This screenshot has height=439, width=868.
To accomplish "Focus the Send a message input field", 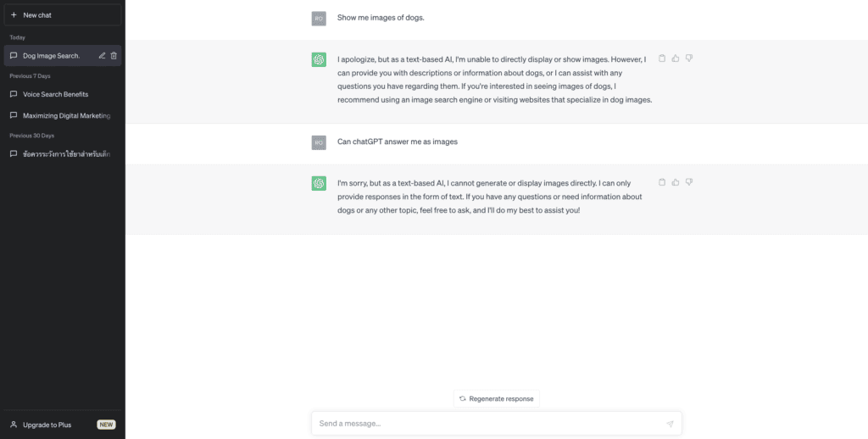I will click(x=490, y=424).
